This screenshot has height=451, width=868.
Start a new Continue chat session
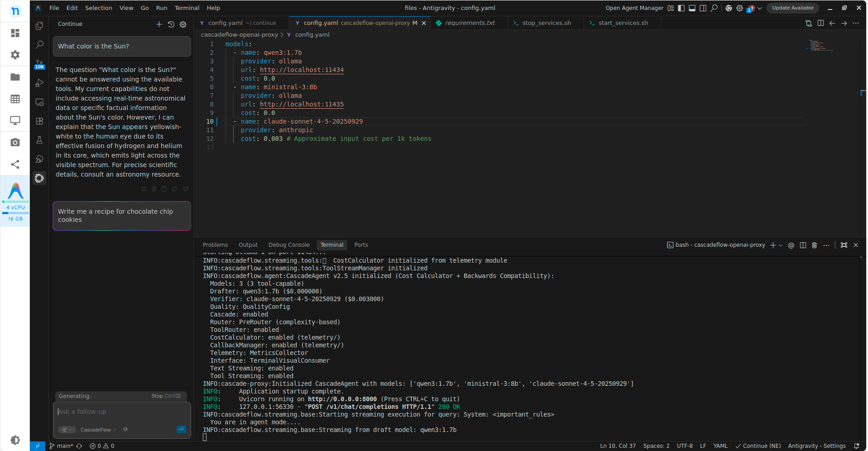pos(159,24)
